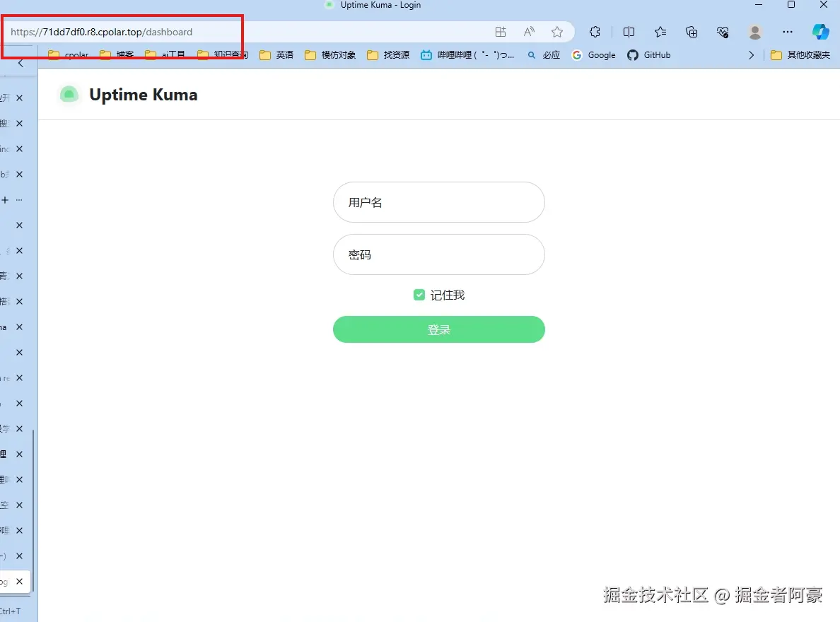The image size is (840, 622).
Task: Close the bottom active Login tab
Action: 19,581
